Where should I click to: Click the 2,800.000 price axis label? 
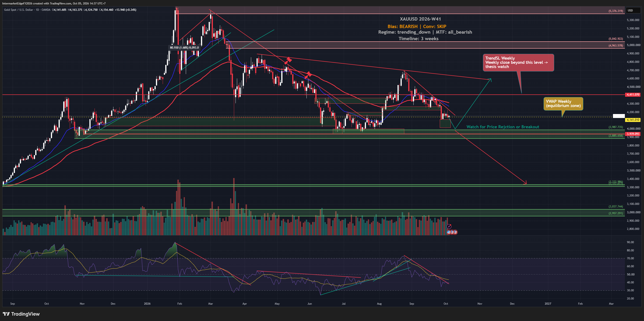633,229
